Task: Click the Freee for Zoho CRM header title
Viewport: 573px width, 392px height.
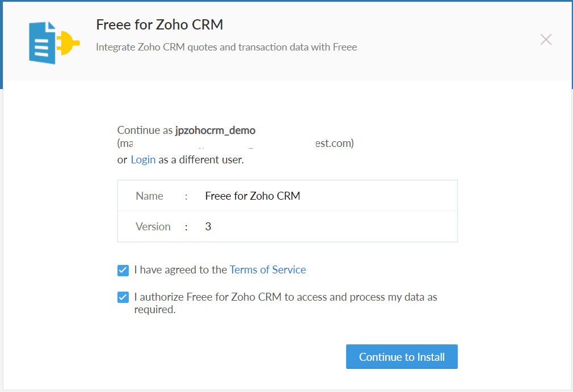Action: pos(159,24)
